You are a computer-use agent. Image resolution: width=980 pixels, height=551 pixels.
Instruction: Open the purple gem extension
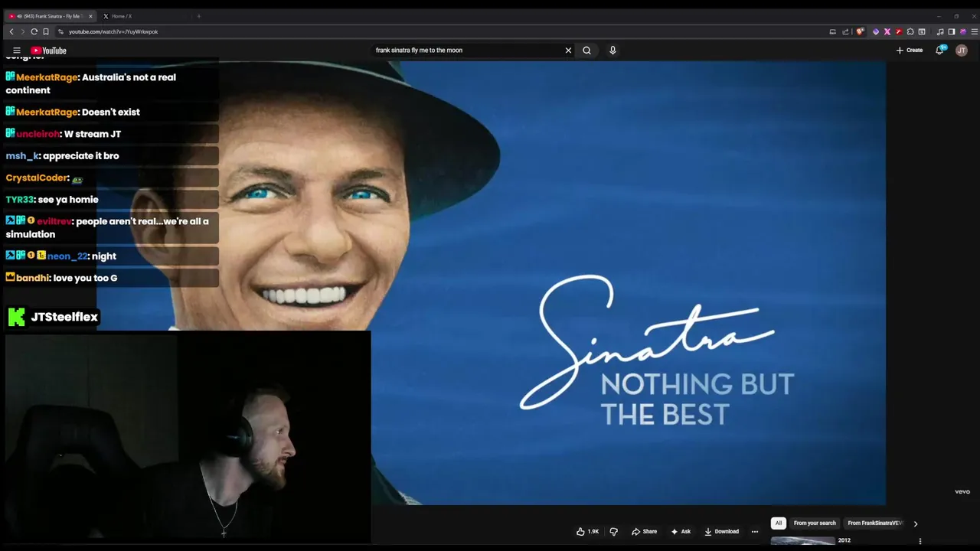[876, 31]
